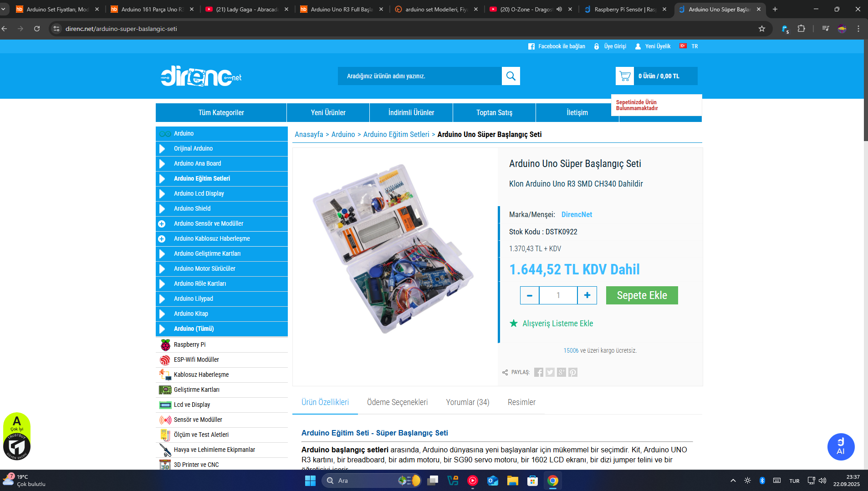Share product on Facebook icon

539,372
